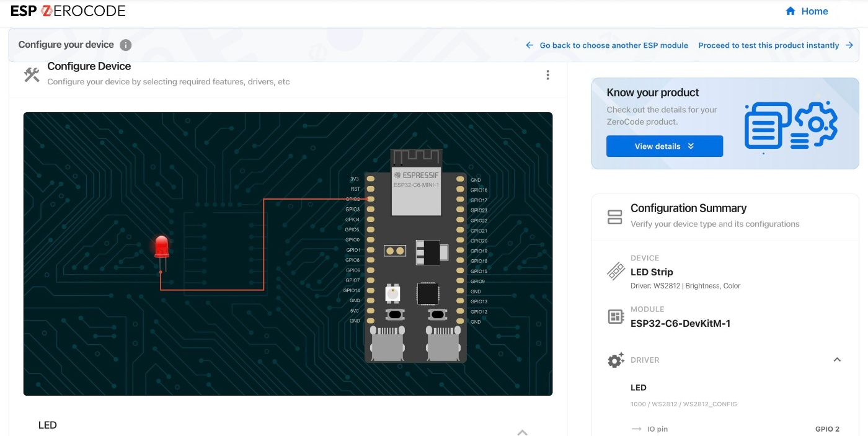This screenshot has width=868, height=436.
Task: Click the Driver: WS2812 description text
Action: 685,286
